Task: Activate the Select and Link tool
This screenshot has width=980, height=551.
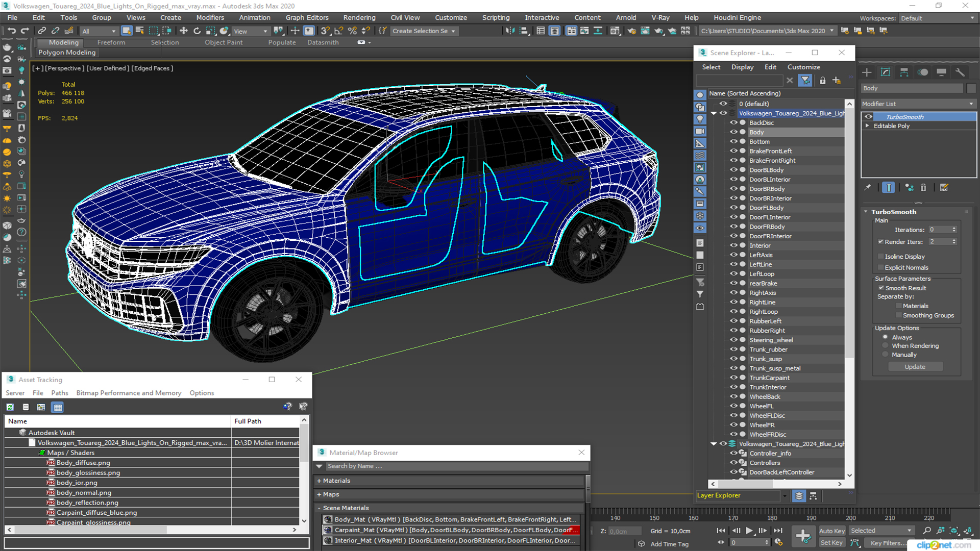Action: [x=42, y=31]
